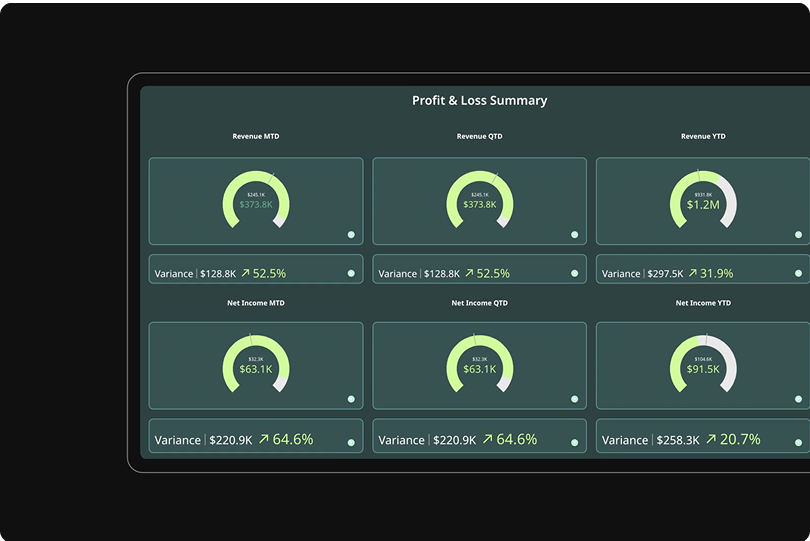Screen dimensions: 810x541
Task: Click the dot in the $258.3K variance card
Action: 798,442
